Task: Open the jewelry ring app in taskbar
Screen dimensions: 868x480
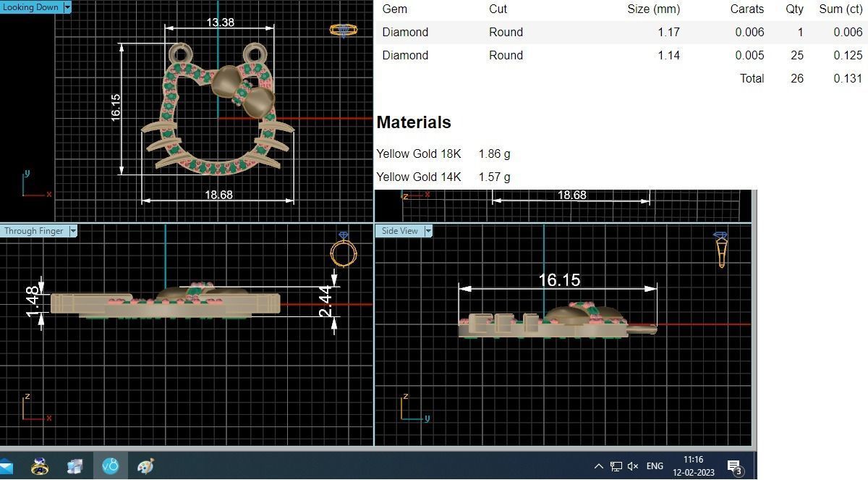Action: point(40,466)
